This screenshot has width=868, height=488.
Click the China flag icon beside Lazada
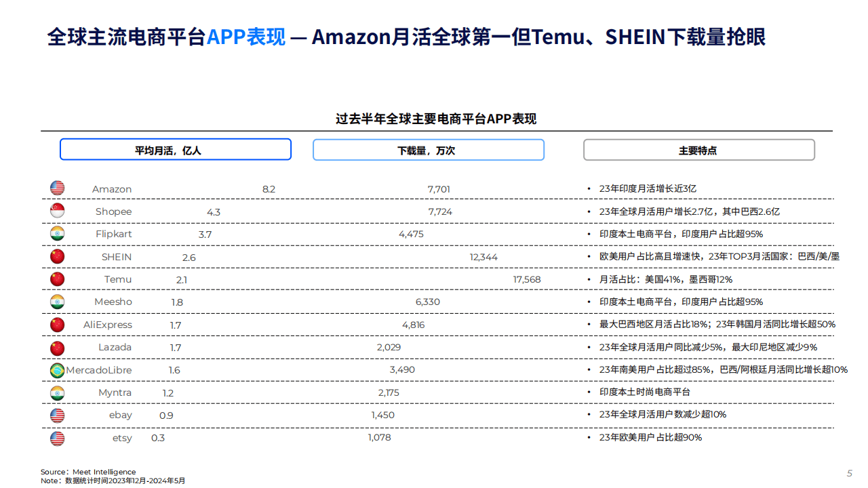click(57, 348)
